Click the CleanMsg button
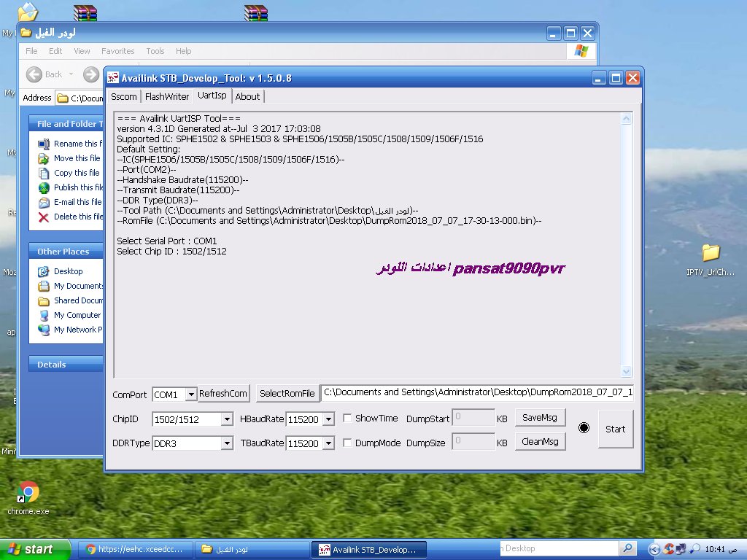Image resolution: width=747 pixels, height=560 pixels. pos(540,441)
